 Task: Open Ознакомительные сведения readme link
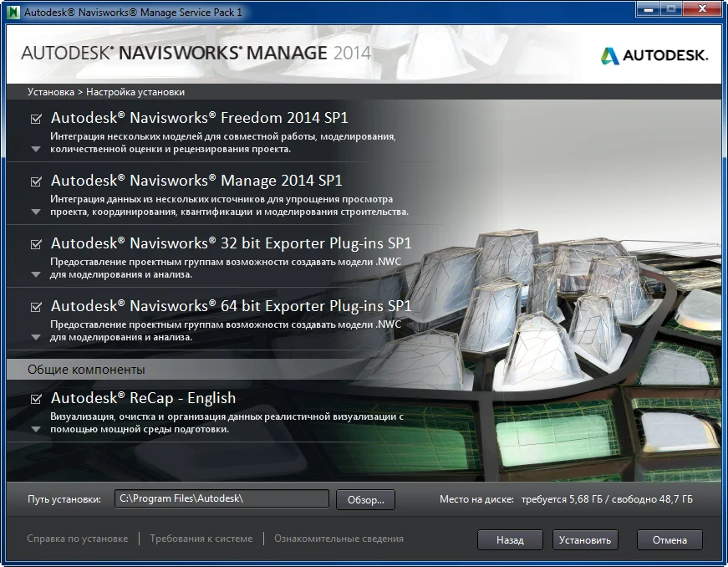click(339, 539)
